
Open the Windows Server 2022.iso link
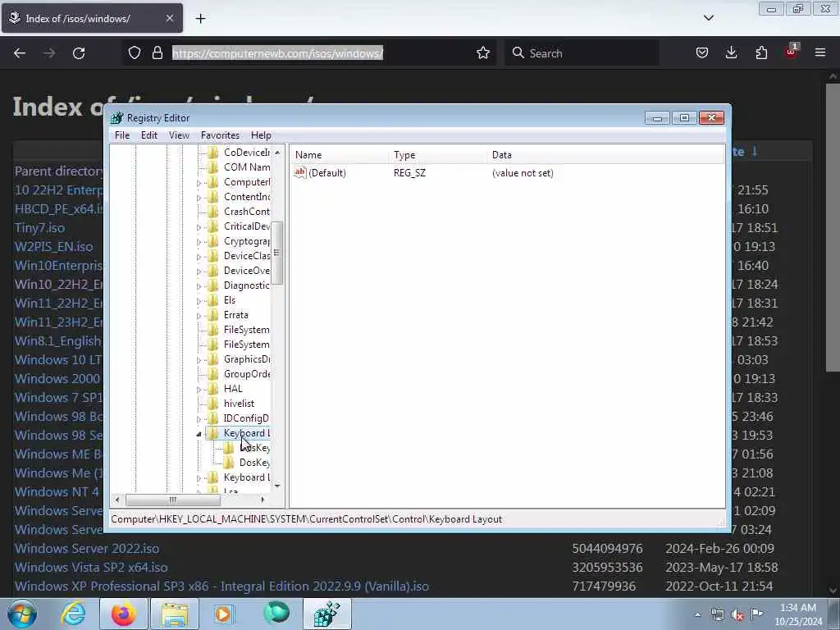tap(87, 549)
